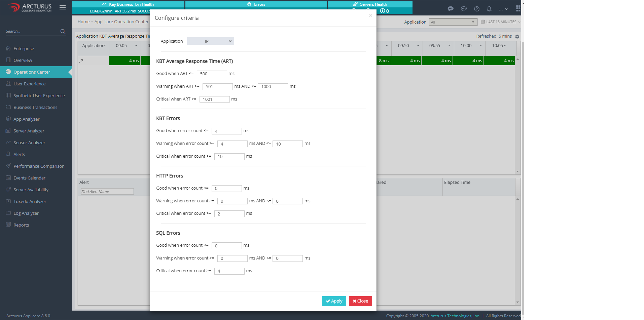Screen dimensions: 644x320
Task: Open the help question mark icon
Action: [477, 9]
